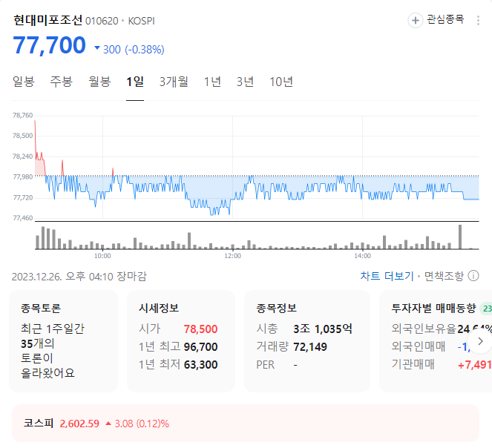Click the 시총 value 3조 1,035억
The width and height of the screenshot is (492, 448).
323,329
